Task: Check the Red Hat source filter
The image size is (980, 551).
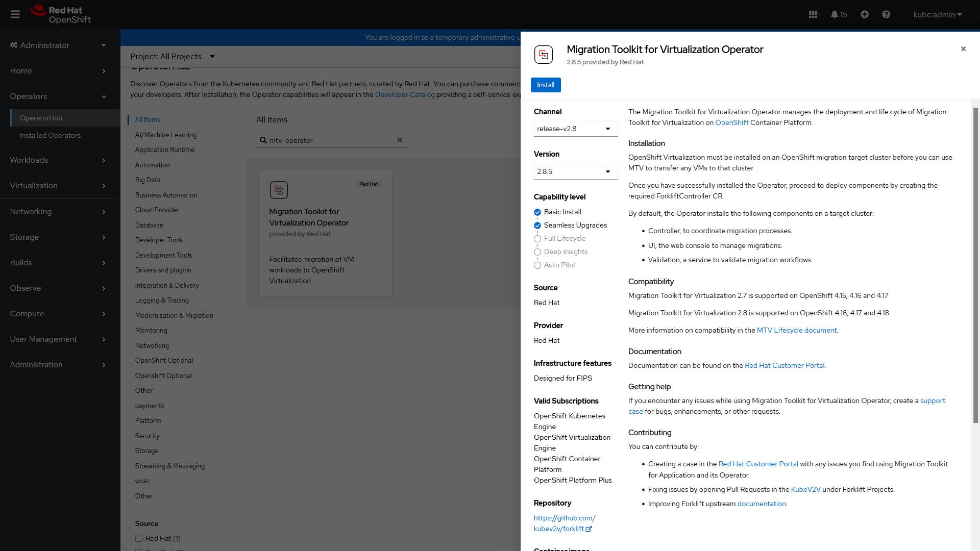Action: (x=139, y=538)
